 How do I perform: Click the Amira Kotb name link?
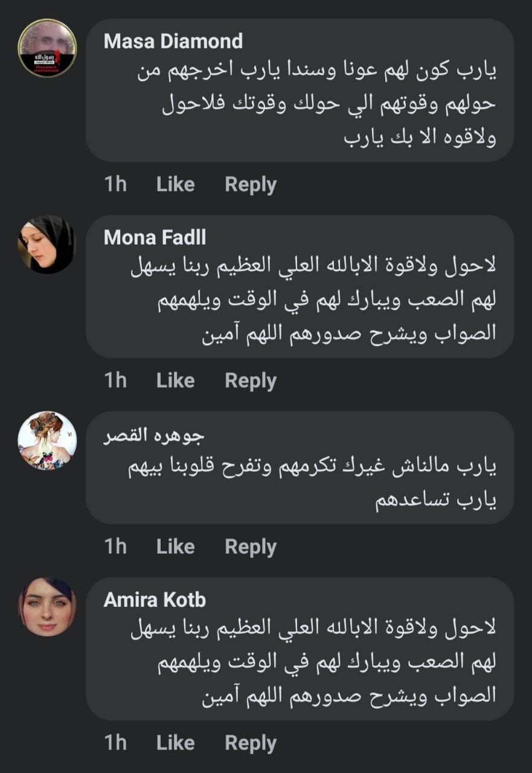tap(155, 600)
